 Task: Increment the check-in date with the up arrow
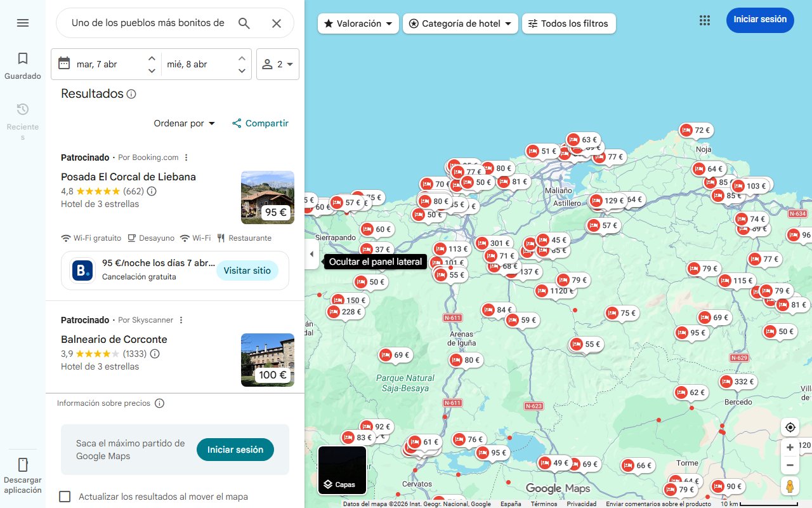click(x=152, y=58)
